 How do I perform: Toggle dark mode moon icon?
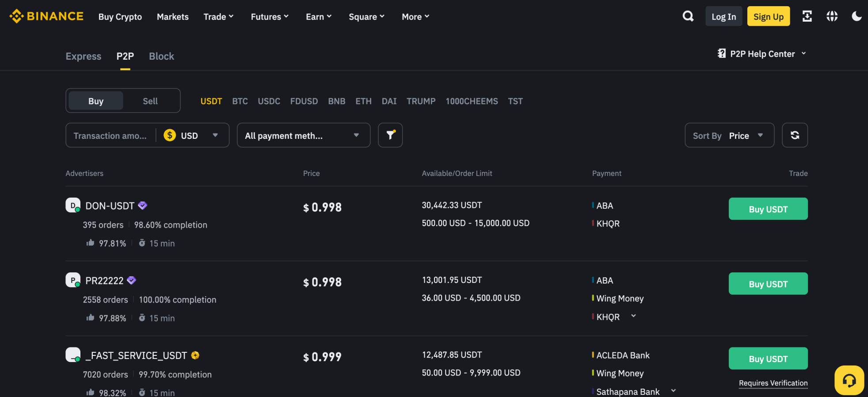pos(857,16)
